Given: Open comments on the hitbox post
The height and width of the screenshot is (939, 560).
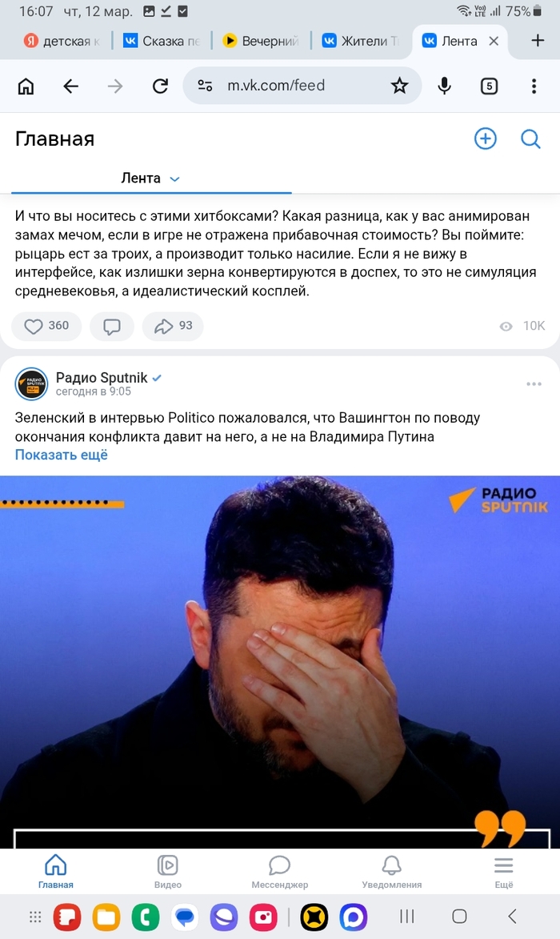Looking at the screenshot, I should 112,326.
